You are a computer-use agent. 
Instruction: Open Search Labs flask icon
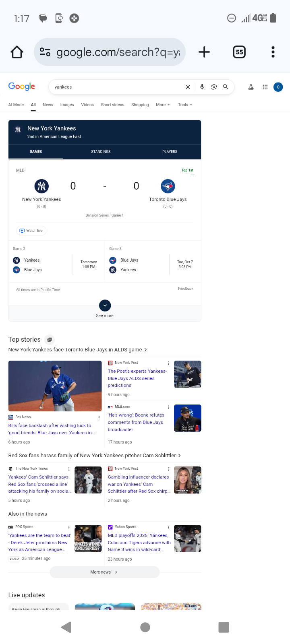pos(251,87)
